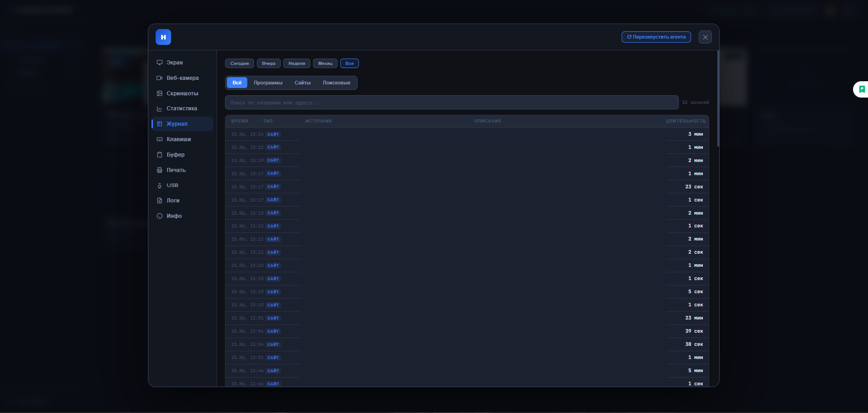The width and height of the screenshot is (868, 413).
Task: Open the Скриншоты section
Action: (182, 93)
